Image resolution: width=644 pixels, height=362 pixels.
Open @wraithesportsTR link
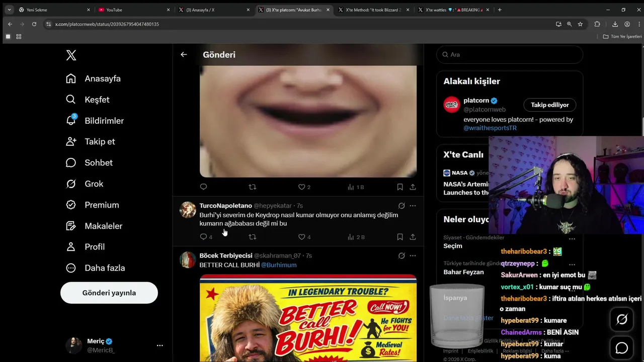tap(490, 128)
